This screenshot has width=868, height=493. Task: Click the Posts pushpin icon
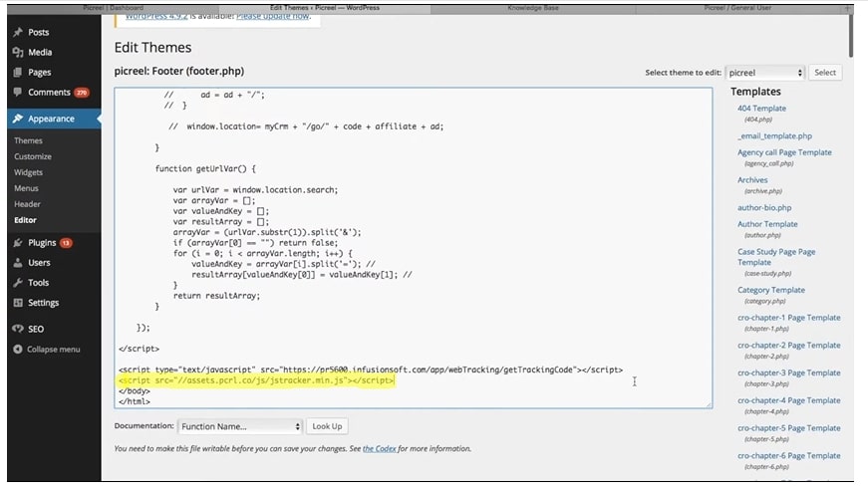18,32
